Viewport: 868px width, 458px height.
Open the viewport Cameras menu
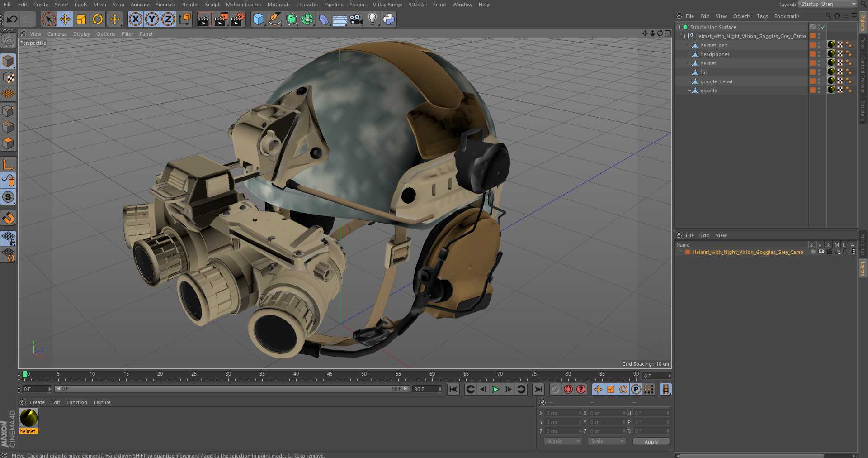tap(57, 34)
